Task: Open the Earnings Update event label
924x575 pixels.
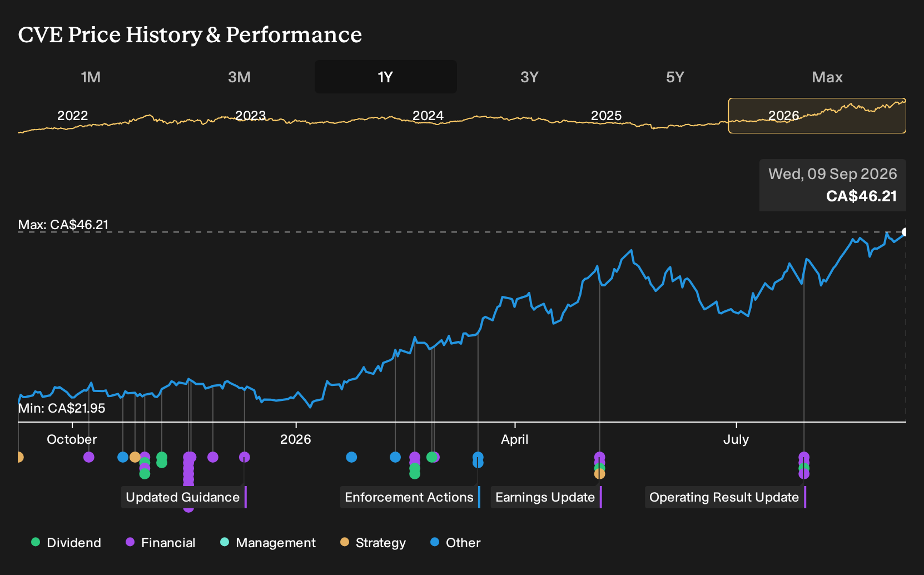Action: [x=547, y=497]
